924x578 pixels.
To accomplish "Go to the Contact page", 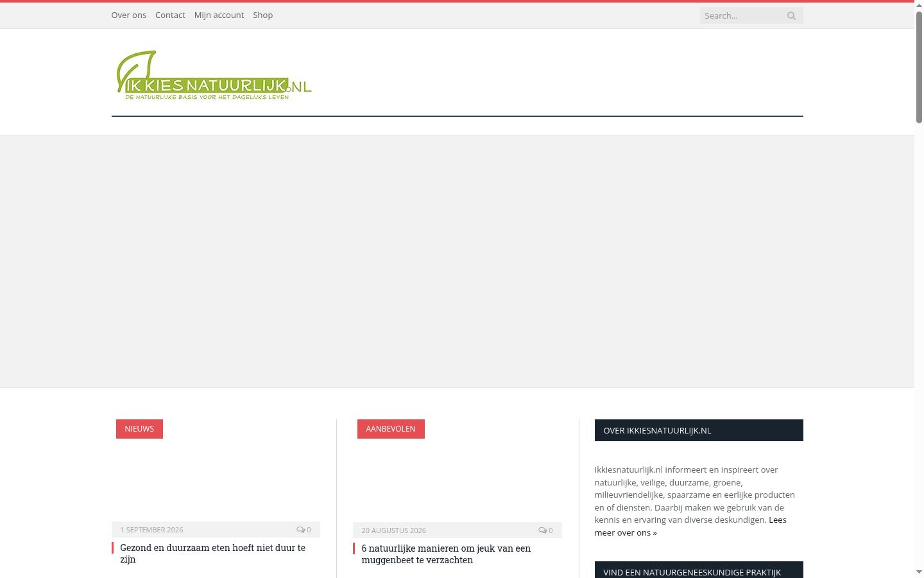I will click(170, 15).
